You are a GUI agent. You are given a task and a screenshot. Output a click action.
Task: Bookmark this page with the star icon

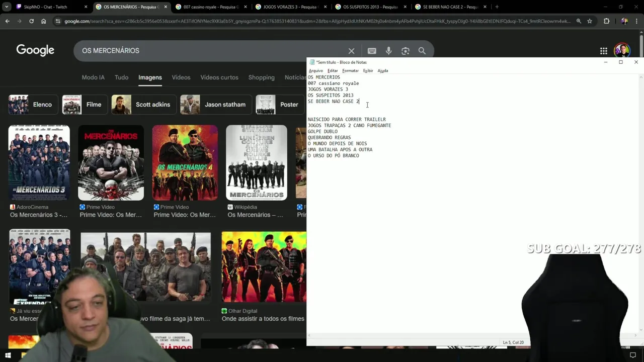pyautogui.click(x=590, y=21)
